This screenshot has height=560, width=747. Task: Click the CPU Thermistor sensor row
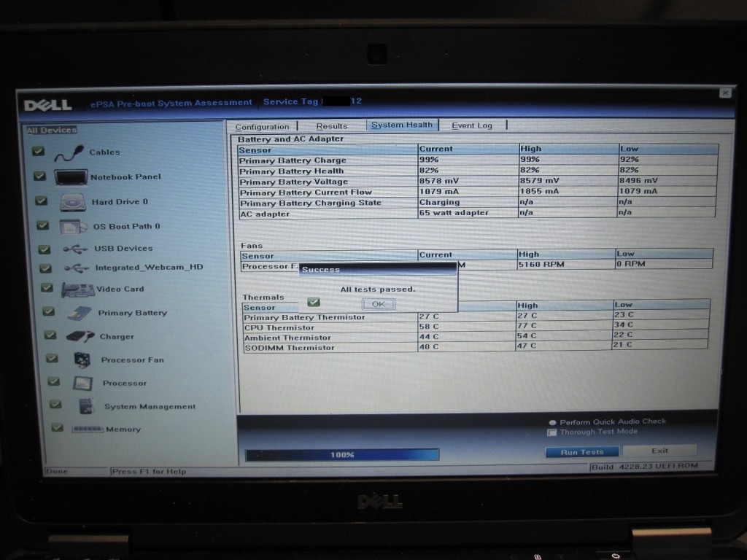click(476, 327)
